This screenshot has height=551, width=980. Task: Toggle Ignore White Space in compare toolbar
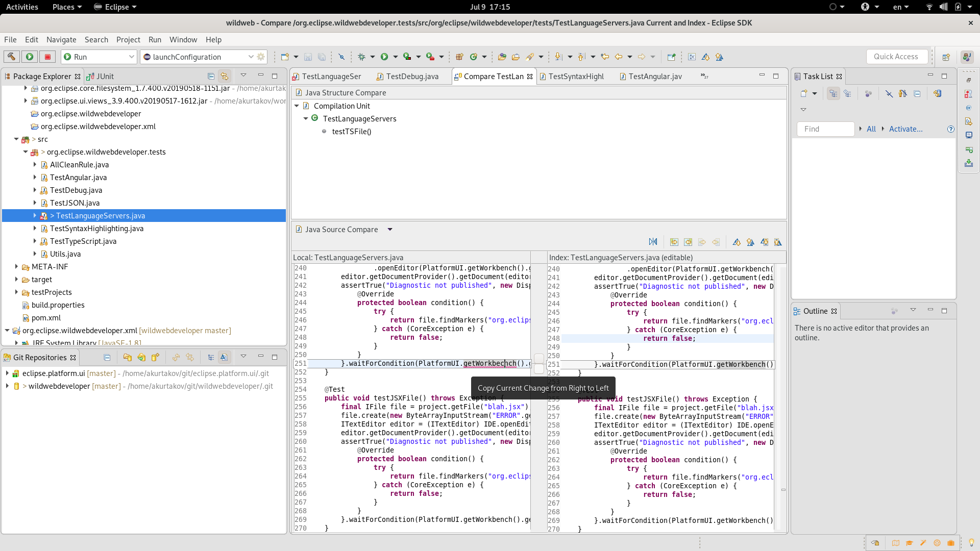tap(692, 57)
